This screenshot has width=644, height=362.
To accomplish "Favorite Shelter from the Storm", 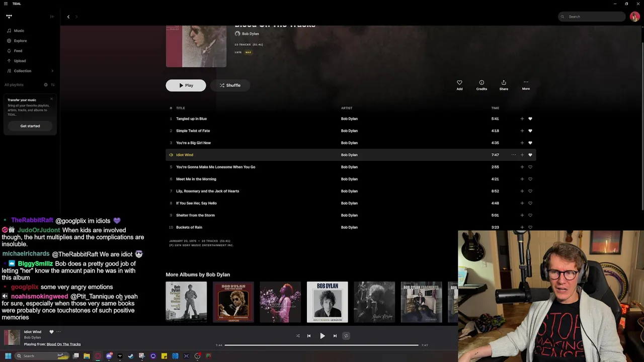I will pos(530,215).
